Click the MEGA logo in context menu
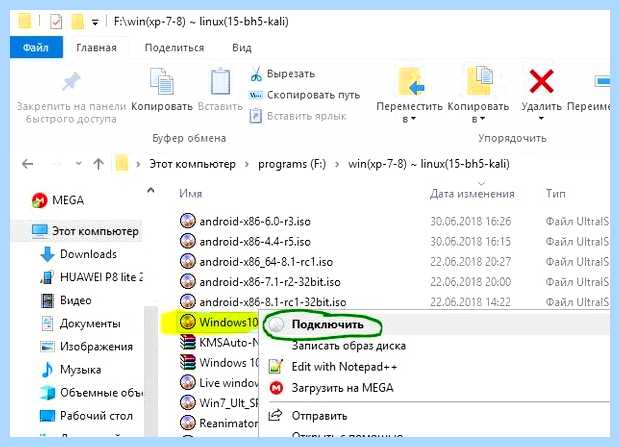This screenshot has height=447, width=620. click(x=276, y=388)
